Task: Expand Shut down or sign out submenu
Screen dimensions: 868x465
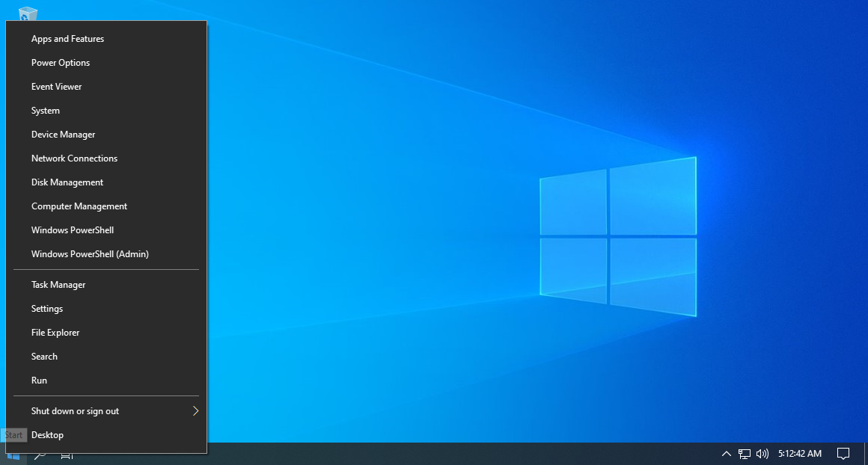Action: point(106,411)
